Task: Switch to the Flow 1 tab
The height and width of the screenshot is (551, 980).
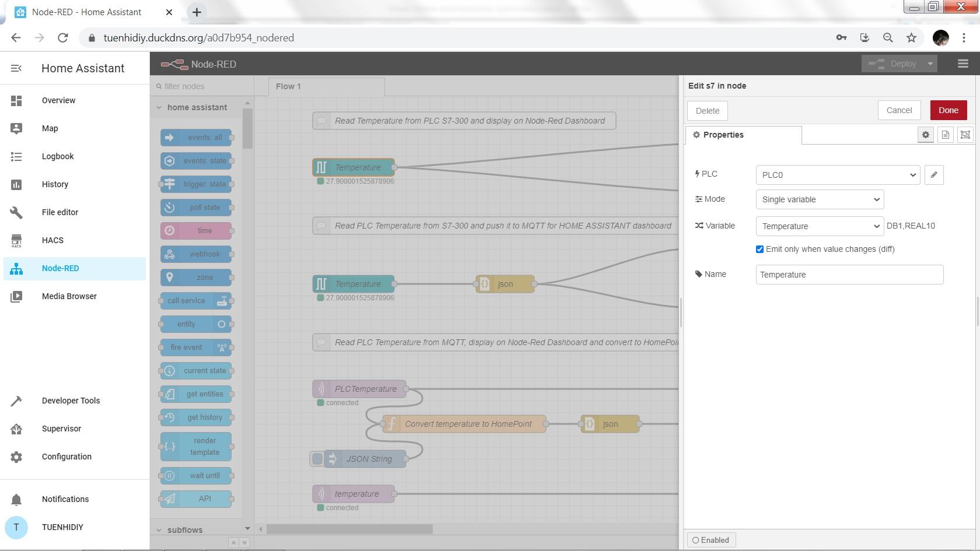Action: coord(288,86)
